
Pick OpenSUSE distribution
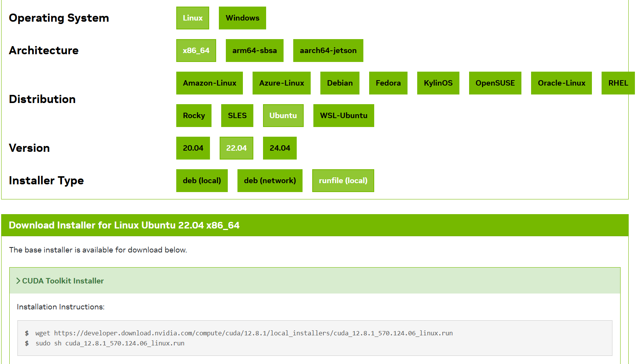pos(495,83)
